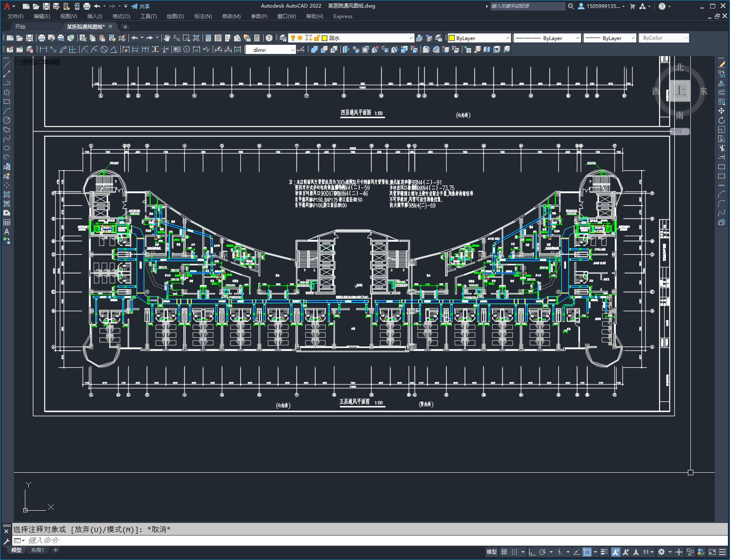Open the ByColor plot style dropdown
This screenshot has height=560, width=730.
(664, 38)
